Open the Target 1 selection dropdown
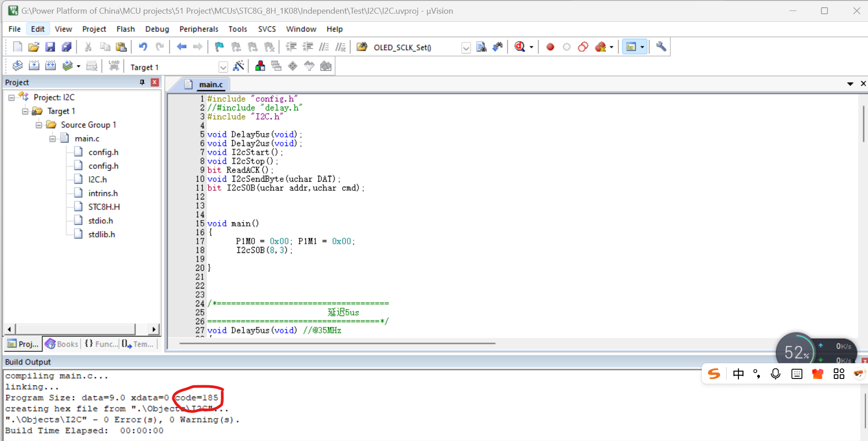 click(x=223, y=67)
